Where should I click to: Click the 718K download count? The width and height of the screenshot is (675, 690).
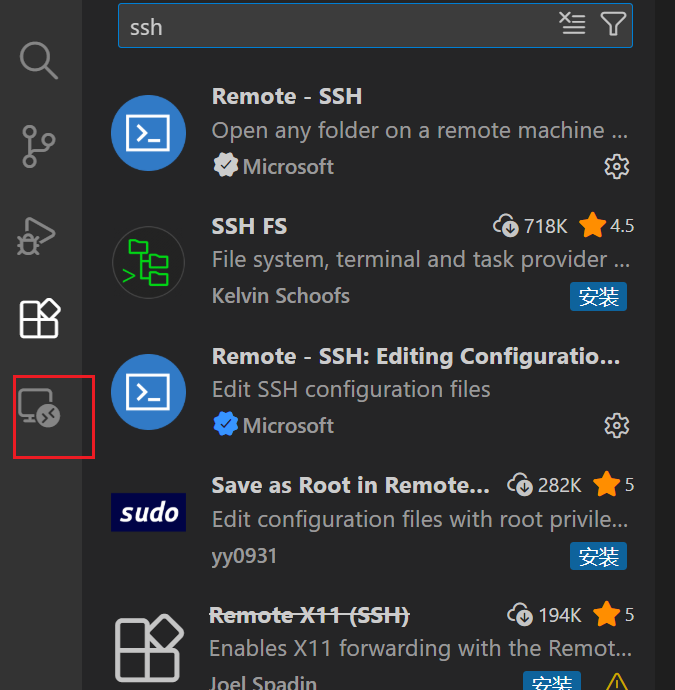tap(530, 226)
